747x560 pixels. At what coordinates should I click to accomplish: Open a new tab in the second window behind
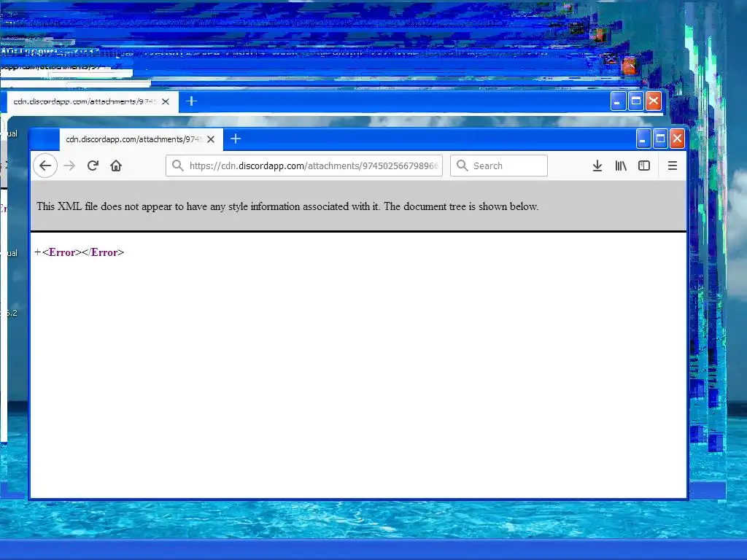click(192, 101)
